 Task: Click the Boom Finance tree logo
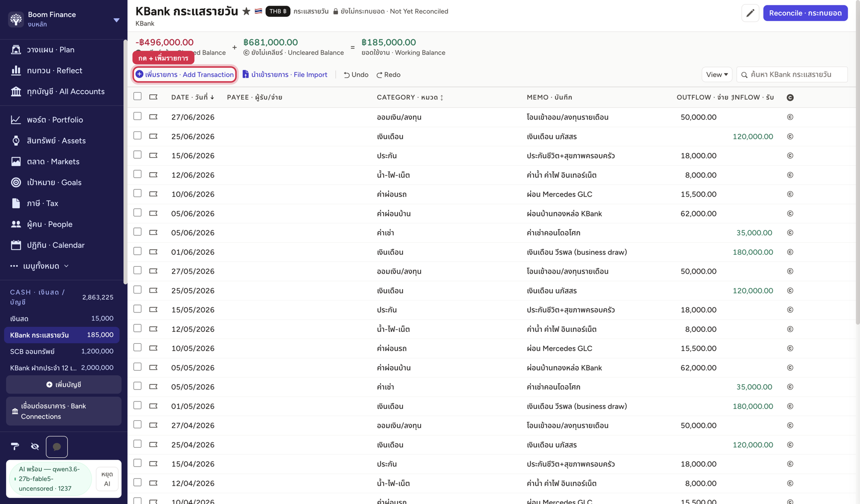[x=16, y=19]
